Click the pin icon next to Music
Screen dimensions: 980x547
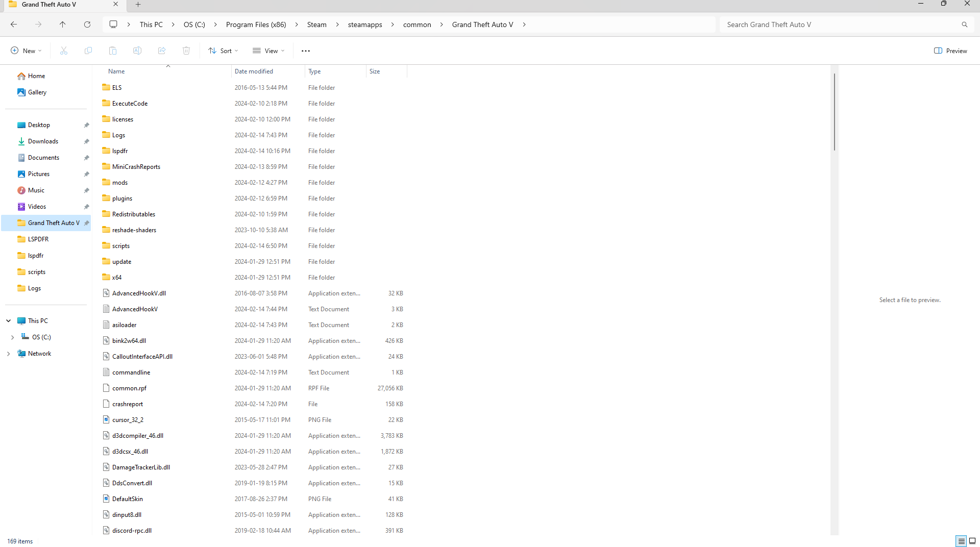pos(86,190)
